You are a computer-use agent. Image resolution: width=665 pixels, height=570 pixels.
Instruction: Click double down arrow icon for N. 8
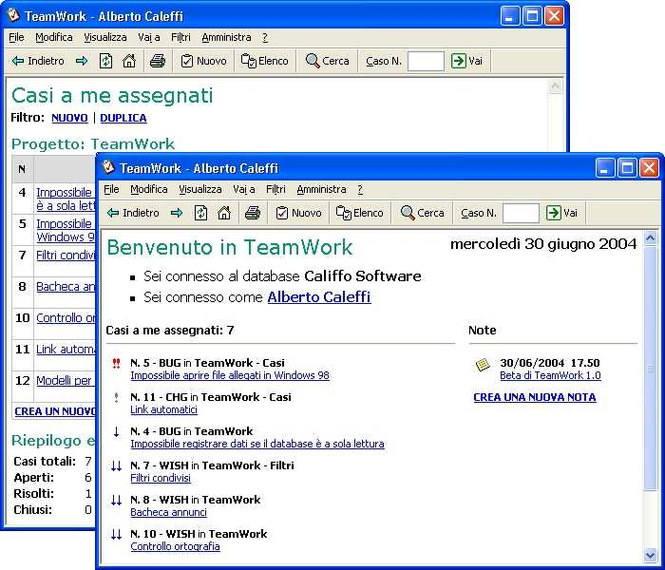coord(116,500)
